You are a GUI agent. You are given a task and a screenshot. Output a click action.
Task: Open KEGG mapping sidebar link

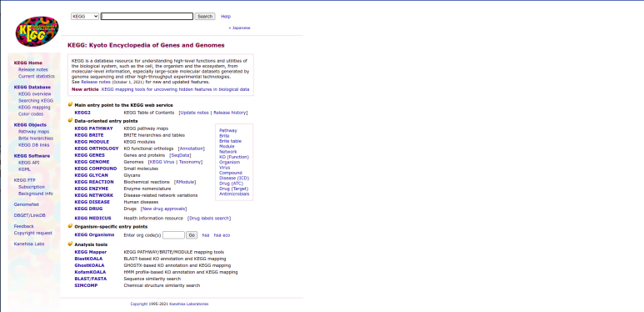(34, 108)
